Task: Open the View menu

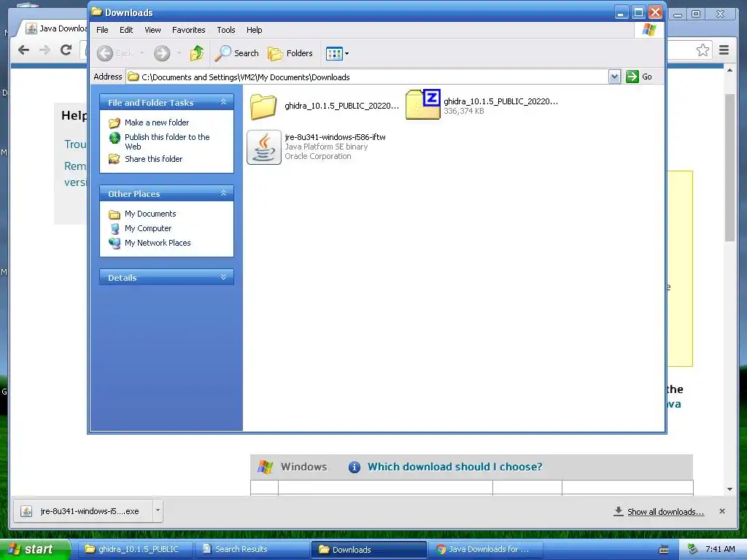Action: (152, 29)
